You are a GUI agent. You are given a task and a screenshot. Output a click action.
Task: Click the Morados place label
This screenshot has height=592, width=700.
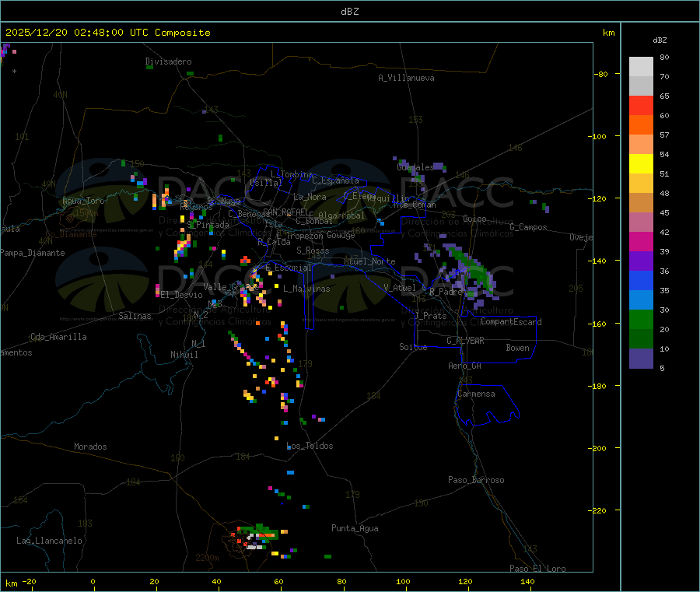pos(90,447)
